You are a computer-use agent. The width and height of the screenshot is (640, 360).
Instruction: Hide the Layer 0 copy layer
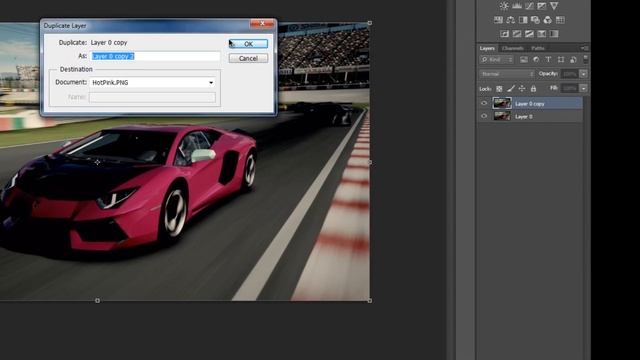484,103
